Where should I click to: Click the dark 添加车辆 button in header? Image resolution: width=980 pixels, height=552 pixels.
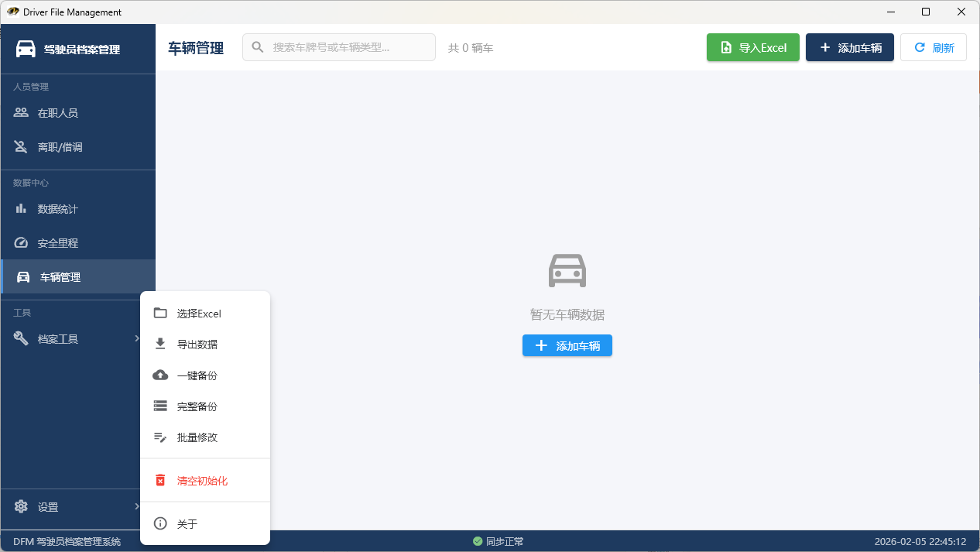tap(849, 47)
